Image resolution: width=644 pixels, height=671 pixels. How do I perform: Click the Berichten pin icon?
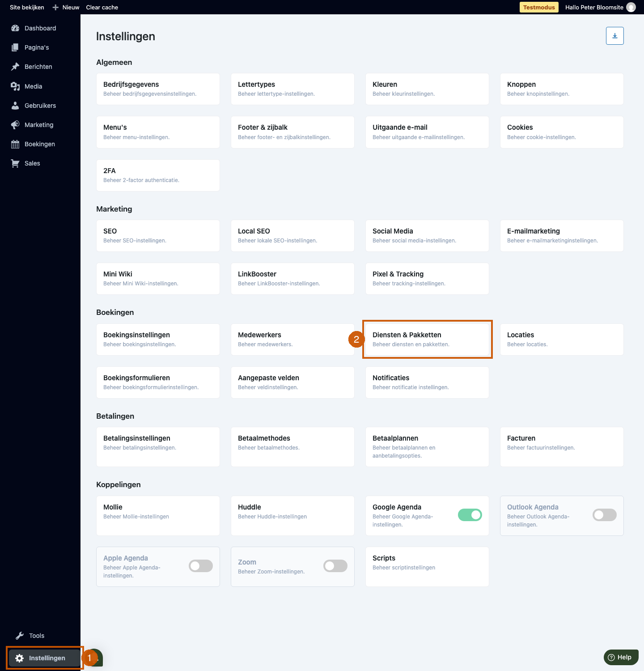tap(15, 67)
